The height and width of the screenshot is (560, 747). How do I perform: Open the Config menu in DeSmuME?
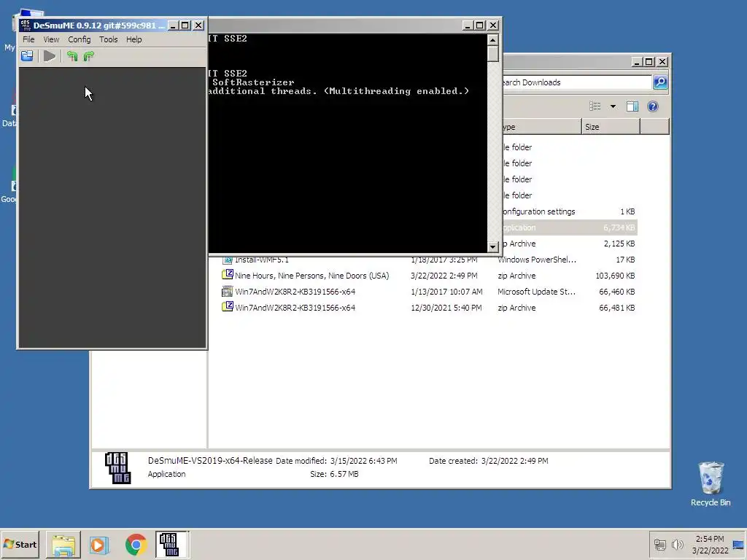[x=79, y=39]
